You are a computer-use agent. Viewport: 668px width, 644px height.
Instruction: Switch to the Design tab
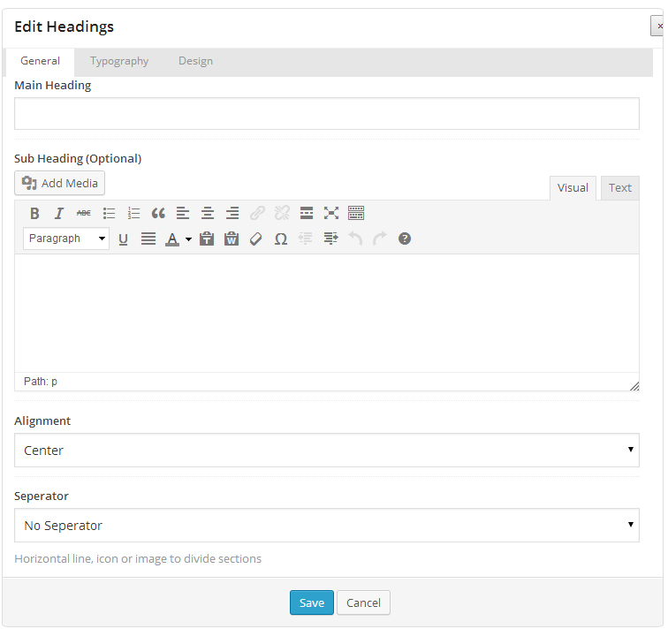click(x=195, y=61)
